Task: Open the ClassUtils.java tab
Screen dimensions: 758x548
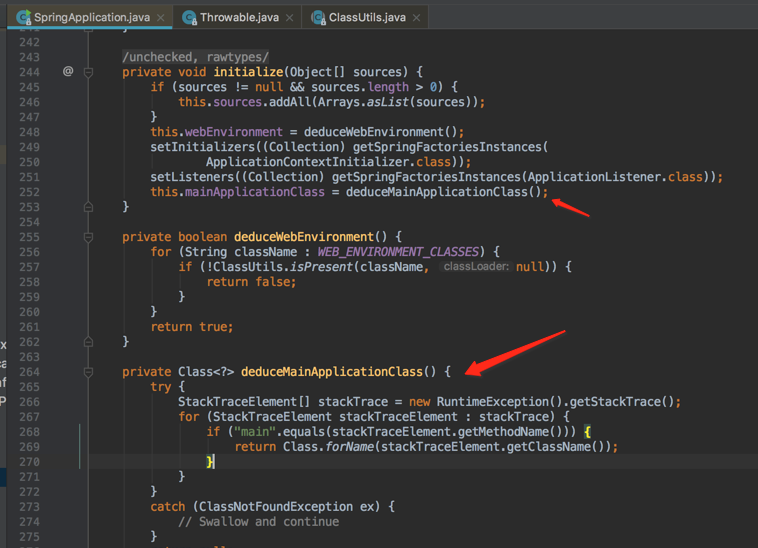Action: (x=367, y=17)
